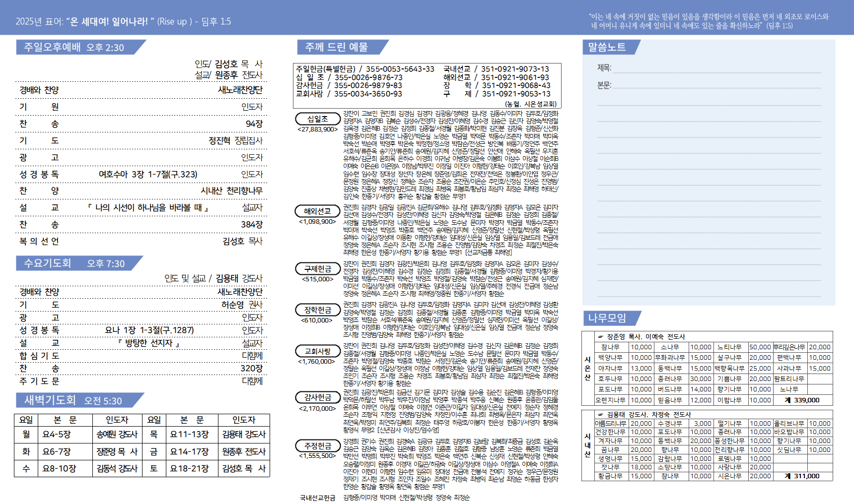Click the '나무모임' heading
Screen dimensions: 854x504
tap(612, 318)
